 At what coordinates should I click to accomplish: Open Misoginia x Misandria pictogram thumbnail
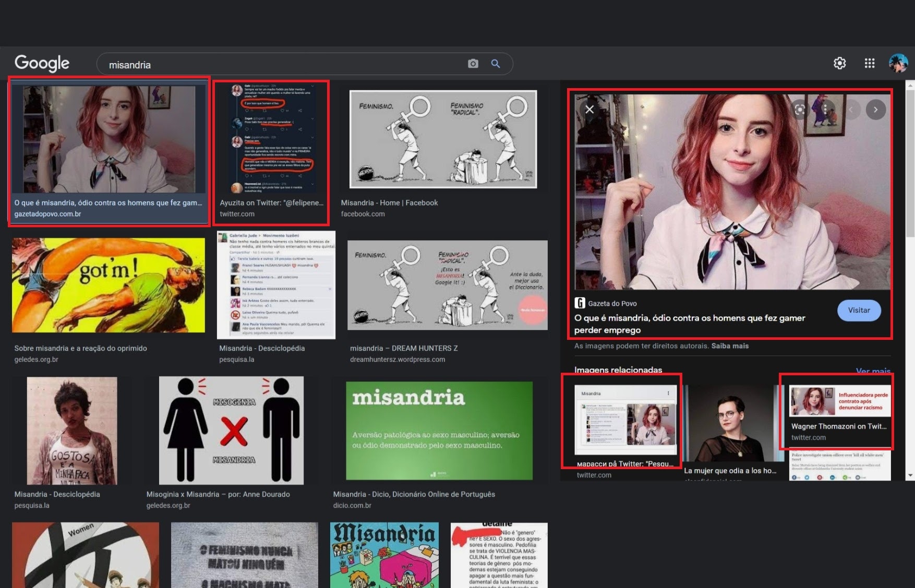231,431
